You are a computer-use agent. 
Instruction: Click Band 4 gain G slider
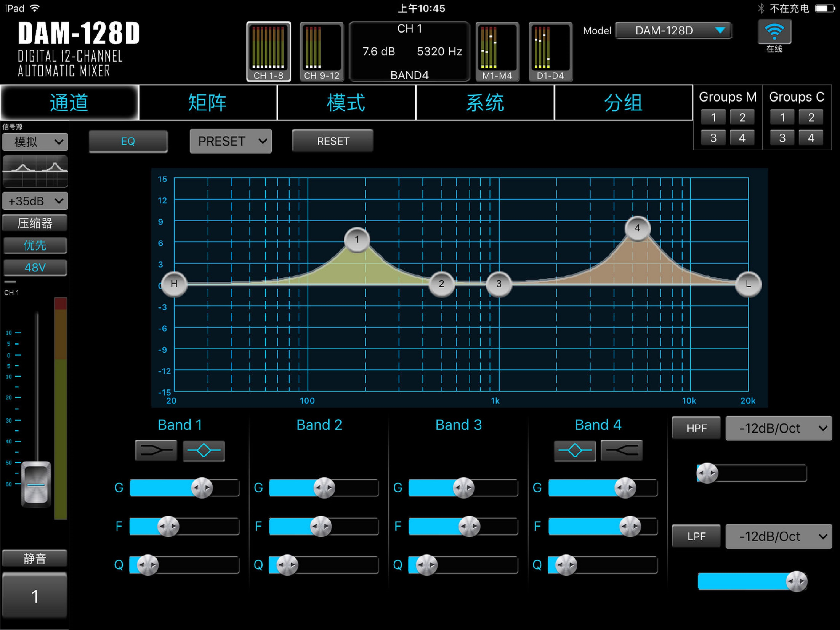coord(603,488)
